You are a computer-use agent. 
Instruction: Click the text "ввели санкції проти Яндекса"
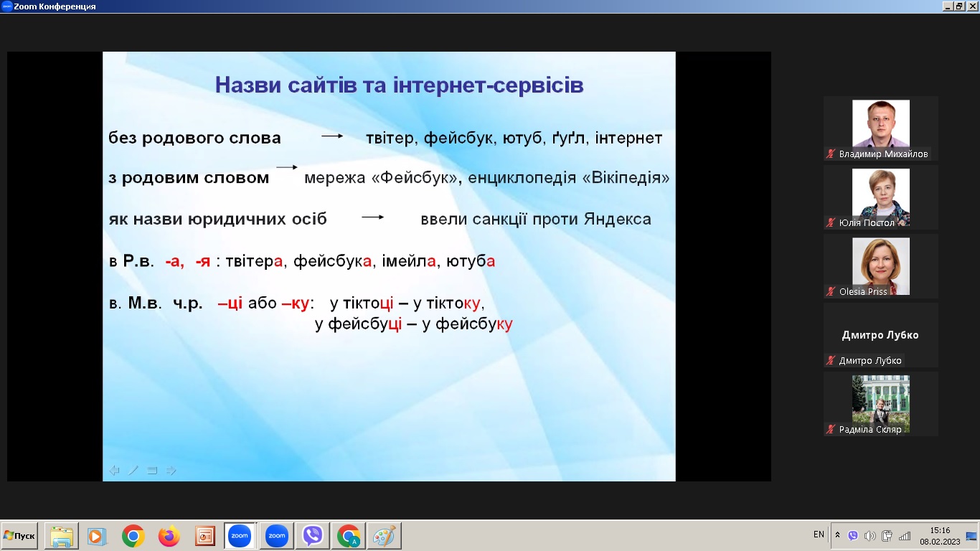[536, 219]
